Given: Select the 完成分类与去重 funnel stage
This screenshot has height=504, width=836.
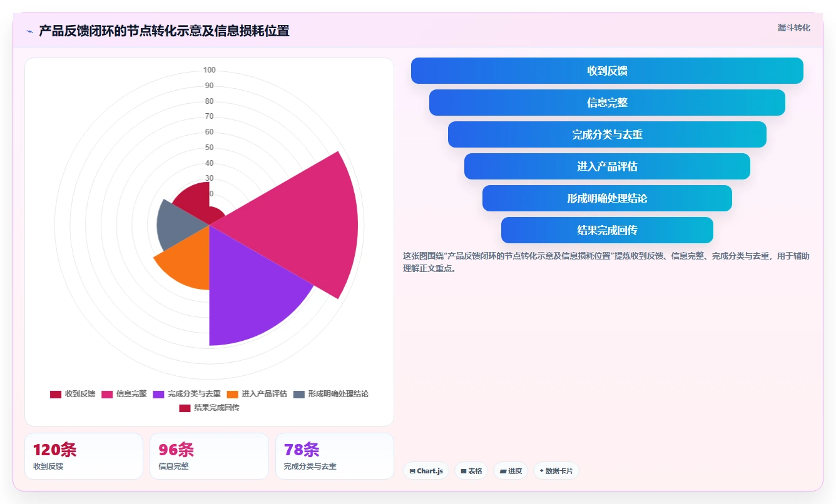Looking at the screenshot, I should (607, 134).
